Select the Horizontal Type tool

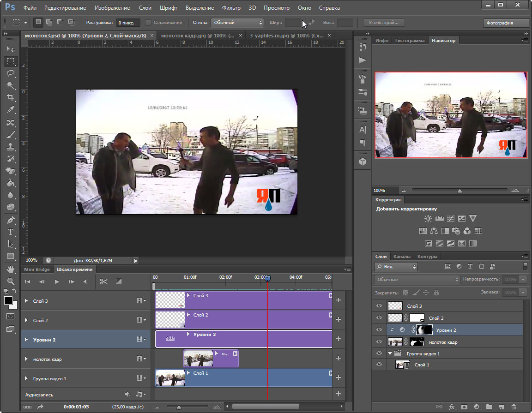tap(11, 232)
